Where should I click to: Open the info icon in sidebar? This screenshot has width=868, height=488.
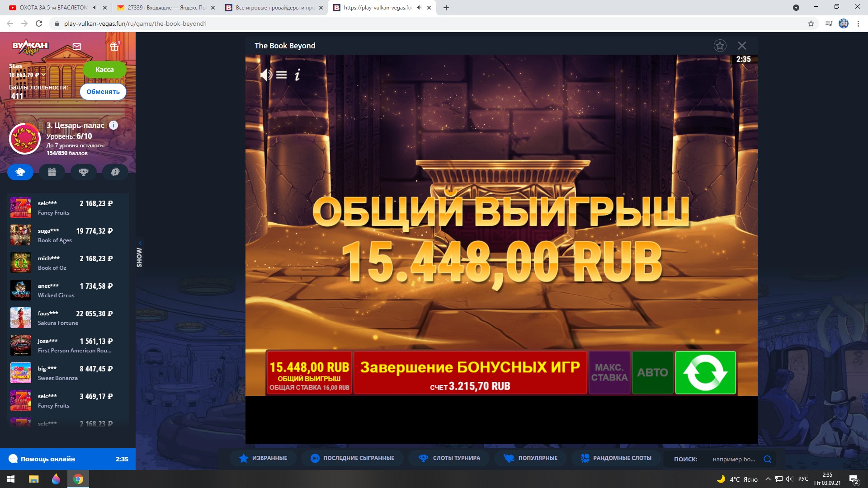coord(115,172)
